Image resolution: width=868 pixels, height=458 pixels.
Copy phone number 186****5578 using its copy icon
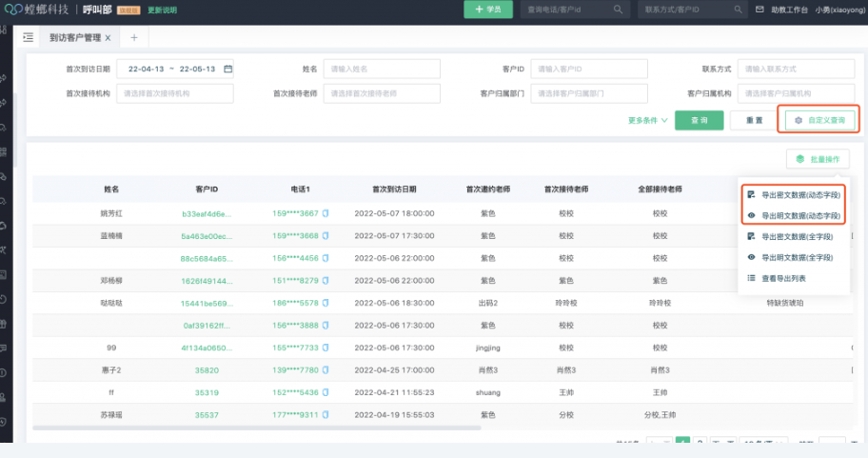325,303
